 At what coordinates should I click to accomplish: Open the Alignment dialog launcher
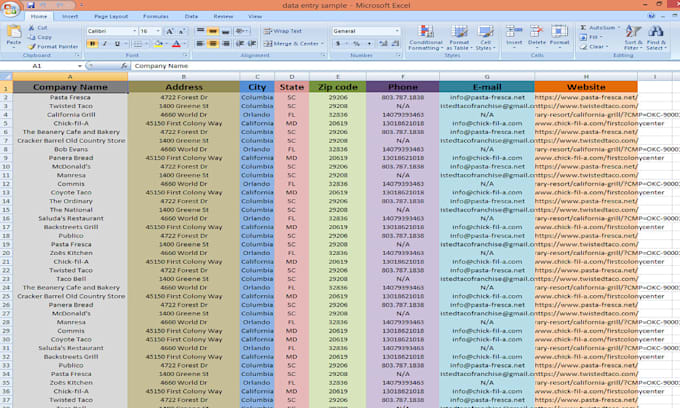(x=324, y=55)
